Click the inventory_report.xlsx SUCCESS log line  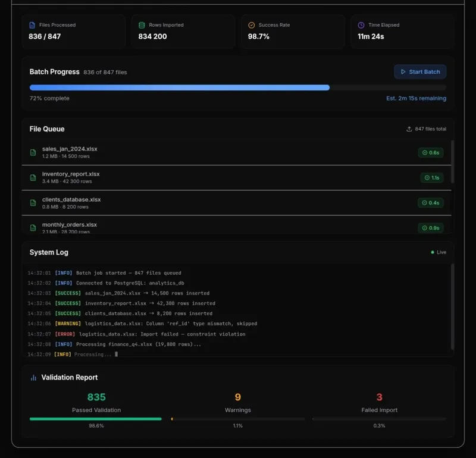click(x=121, y=303)
